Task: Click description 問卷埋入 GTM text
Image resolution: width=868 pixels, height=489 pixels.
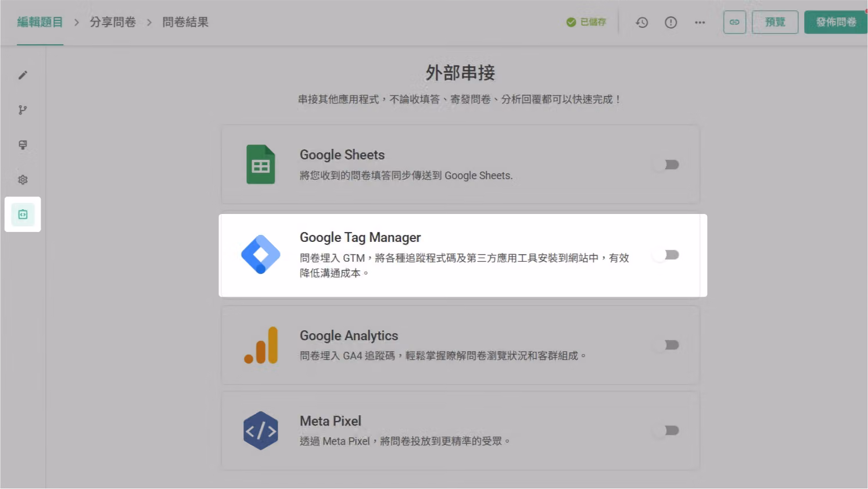Action: (464, 265)
